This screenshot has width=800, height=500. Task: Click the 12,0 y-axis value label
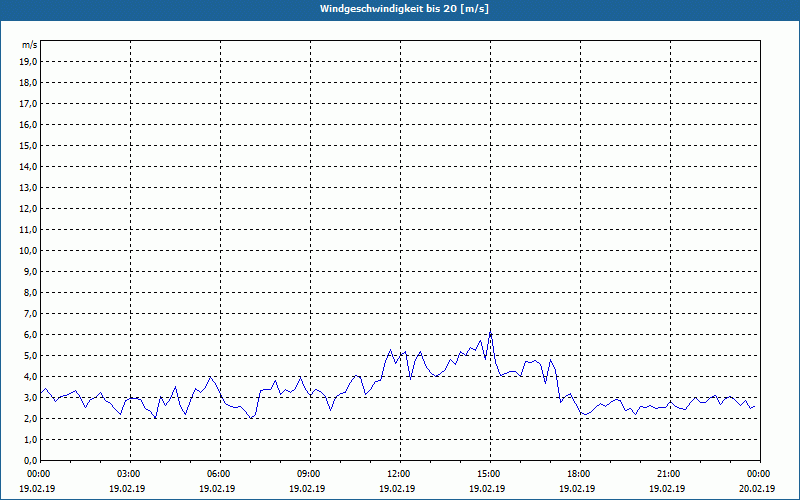point(28,208)
